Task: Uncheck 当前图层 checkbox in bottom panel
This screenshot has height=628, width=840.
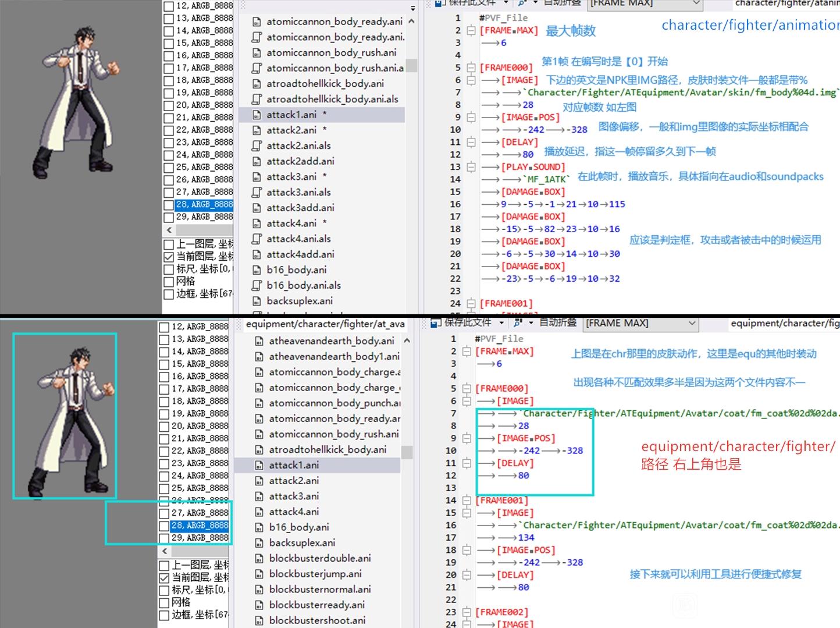Action: (165, 577)
